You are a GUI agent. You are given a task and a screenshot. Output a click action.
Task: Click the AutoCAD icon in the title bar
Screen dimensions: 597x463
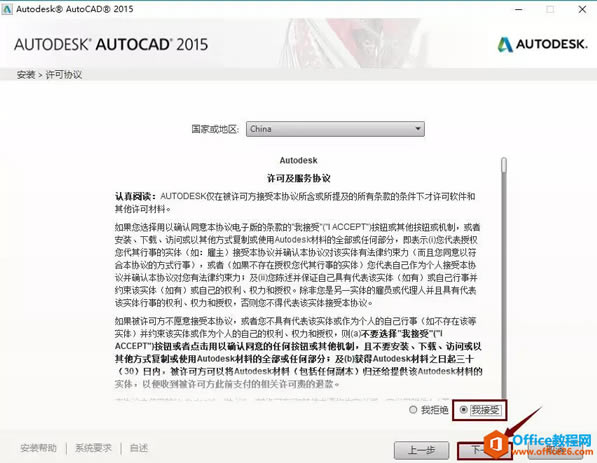tap(7, 9)
